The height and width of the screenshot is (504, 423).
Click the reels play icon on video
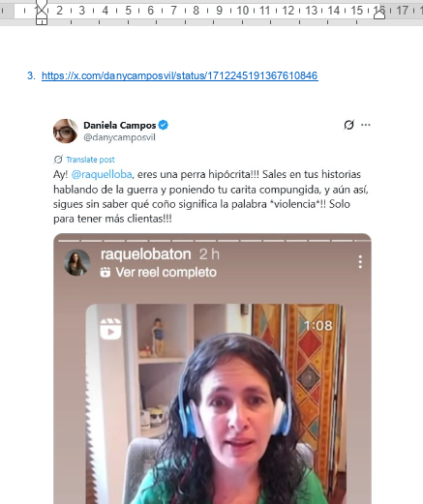click(110, 329)
